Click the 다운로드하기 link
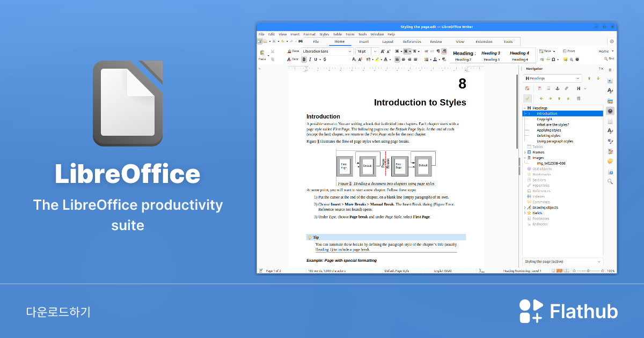 [57, 310]
